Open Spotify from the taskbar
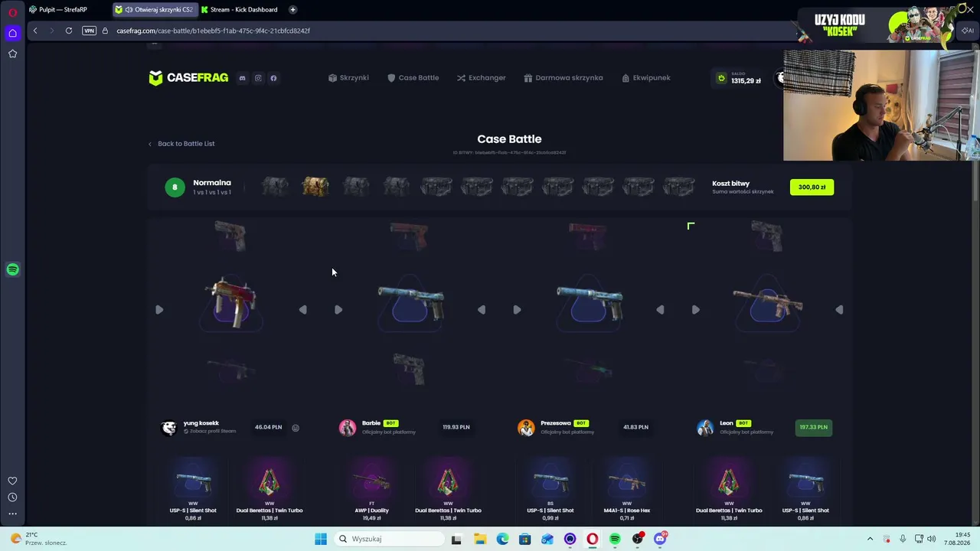The height and width of the screenshot is (551, 980). [x=615, y=539]
